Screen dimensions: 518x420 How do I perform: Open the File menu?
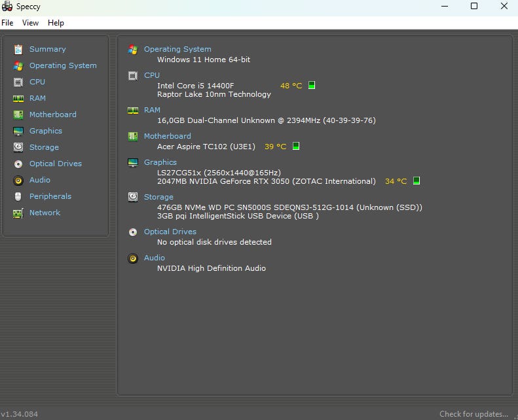coord(7,23)
